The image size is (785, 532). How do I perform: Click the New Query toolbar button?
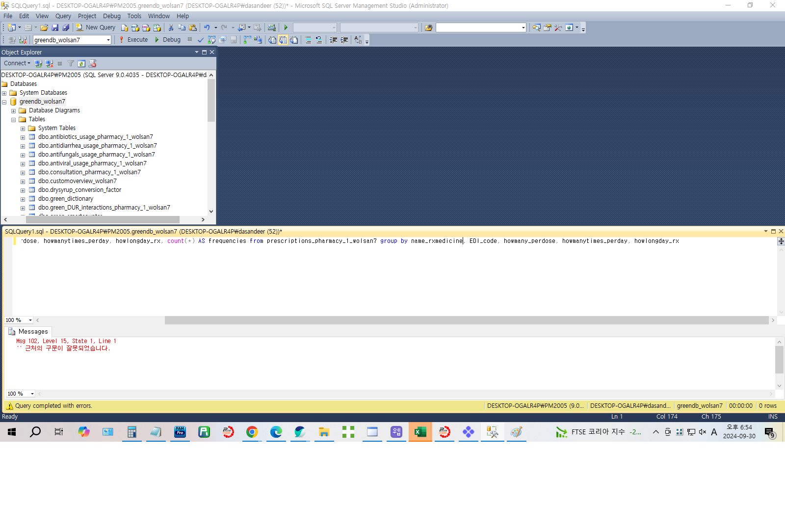pos(95,27)
